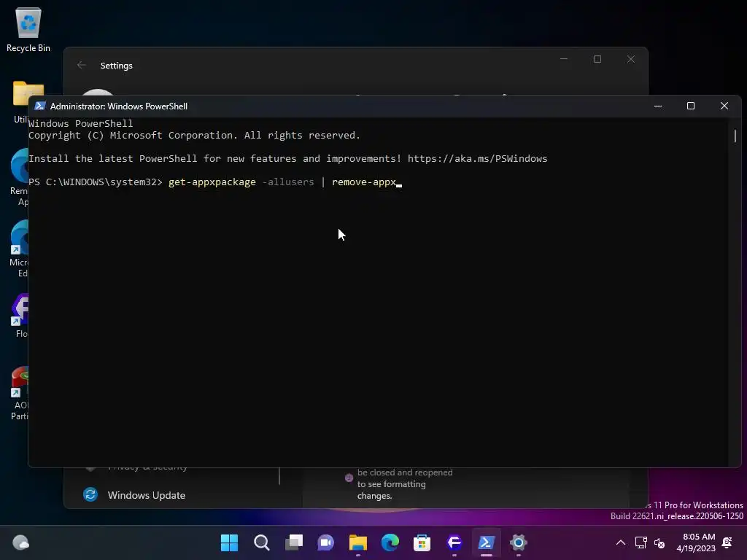Open the weather widget on the taskbar
This screenshot has height=560, width=747.
20,542
